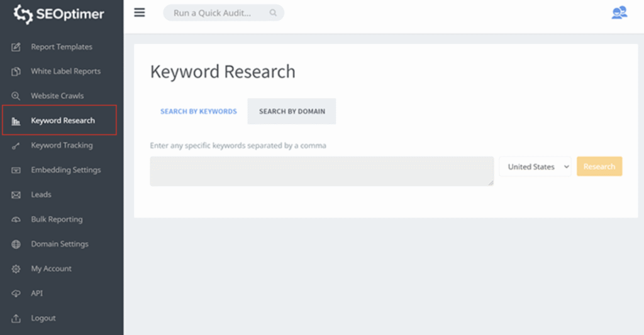Open Keyword Tracking in the sidebar
Screen dimensions: 644x335
coord(62,145)
